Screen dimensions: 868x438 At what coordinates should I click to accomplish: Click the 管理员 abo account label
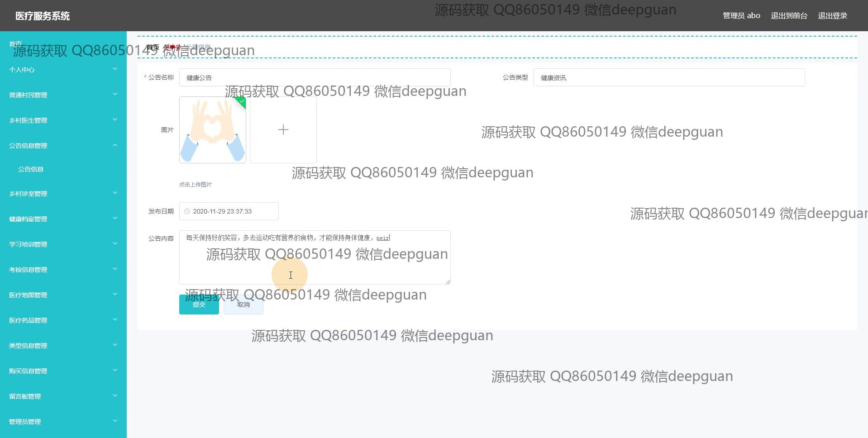pos(741,16)
